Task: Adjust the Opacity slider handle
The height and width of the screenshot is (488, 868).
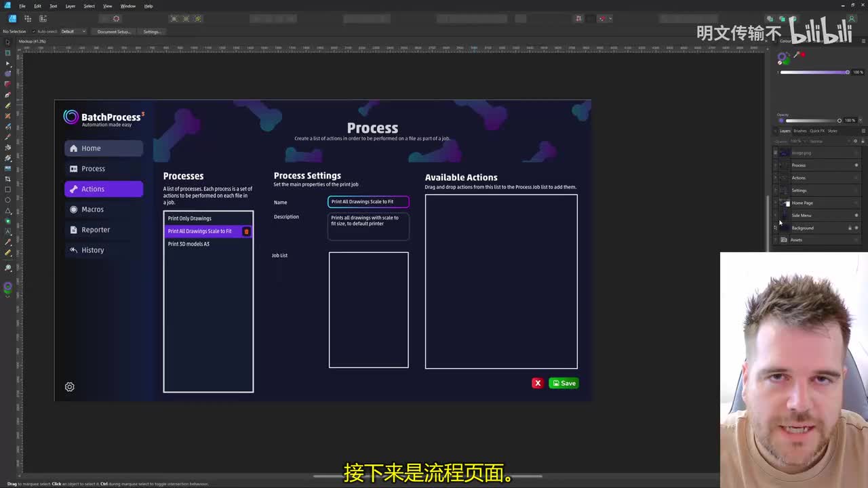Action: point(839,121)
